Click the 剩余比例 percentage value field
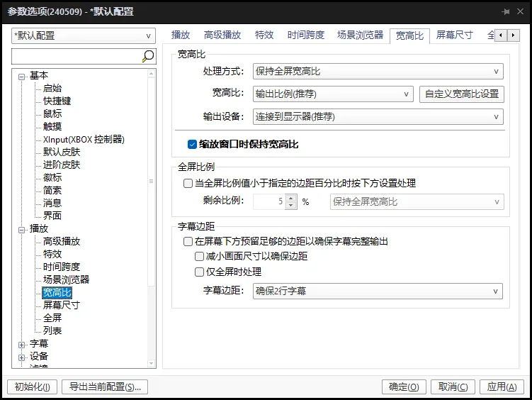The image size is (532, 400). coord(269,201)
